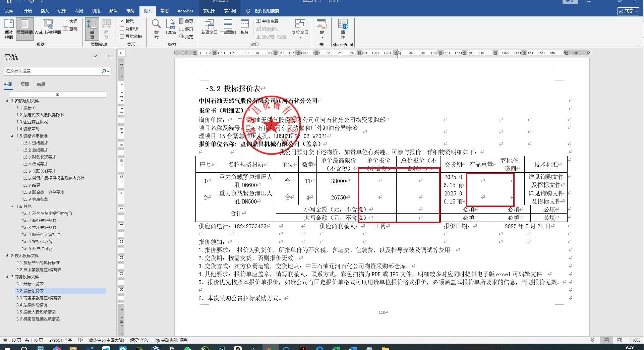Jump to top of the headings list

(58, 95)
